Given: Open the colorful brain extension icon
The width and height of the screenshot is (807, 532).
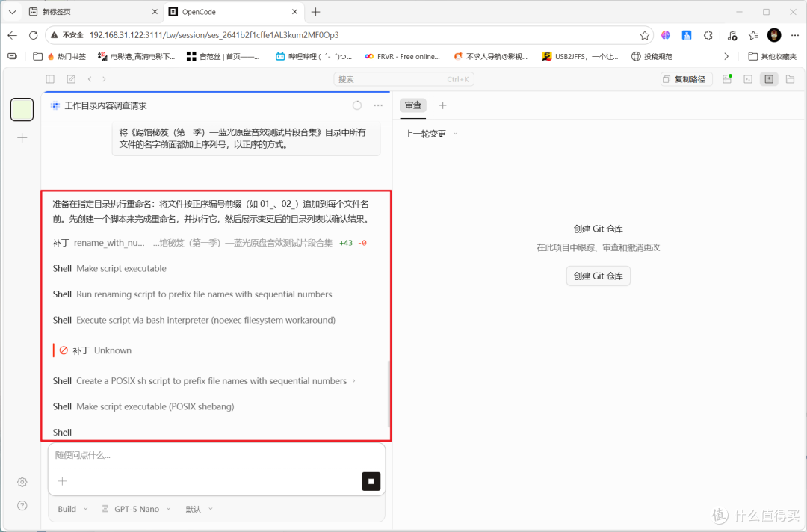Looking at the screenshot, I should (666, 35).
